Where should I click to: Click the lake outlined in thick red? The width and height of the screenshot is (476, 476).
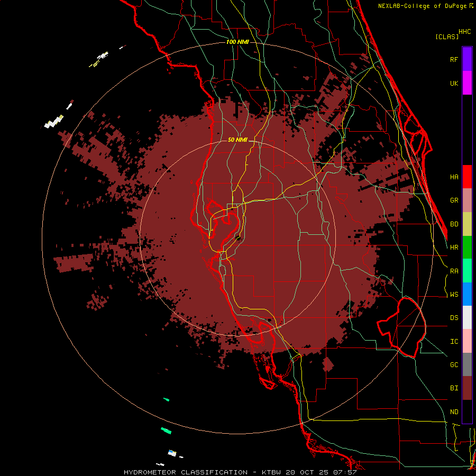click(401, 327)
